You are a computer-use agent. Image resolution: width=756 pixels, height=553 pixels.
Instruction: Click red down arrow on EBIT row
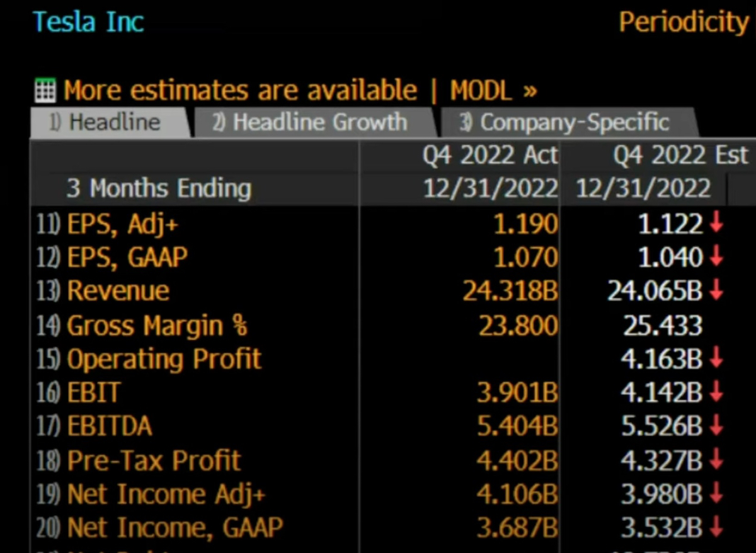(716, 393)
